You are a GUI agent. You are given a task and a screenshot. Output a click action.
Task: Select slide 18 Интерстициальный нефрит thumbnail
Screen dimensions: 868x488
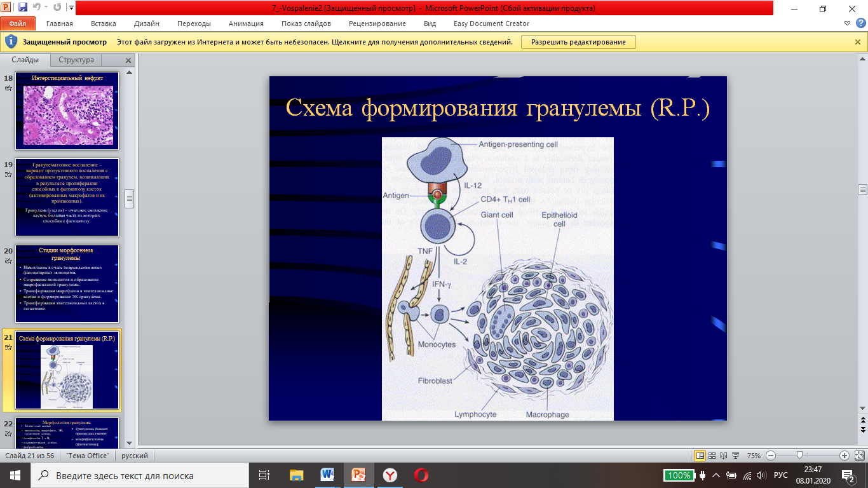[x=67, y=111]
